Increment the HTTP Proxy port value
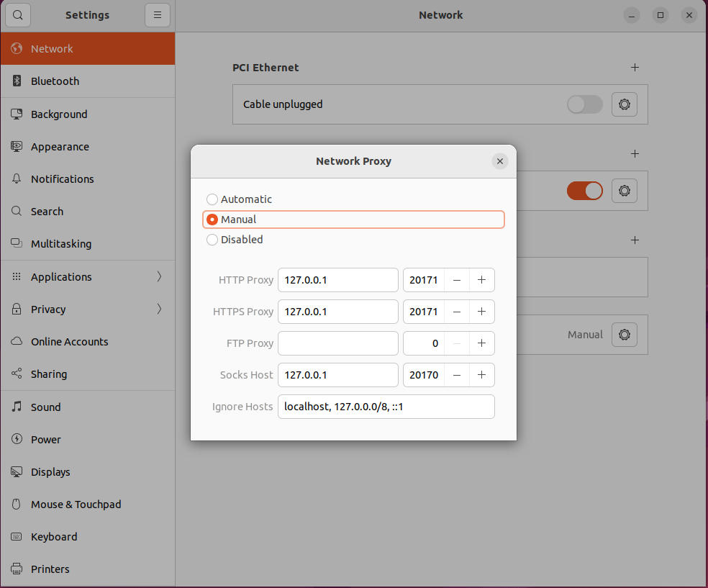The height and width of the screenshot is (588, 708). (x=481, y=280)
